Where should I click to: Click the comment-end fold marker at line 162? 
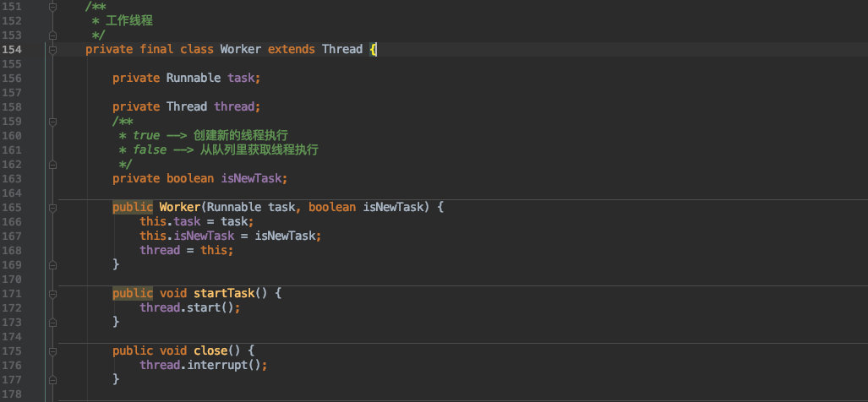52,164
